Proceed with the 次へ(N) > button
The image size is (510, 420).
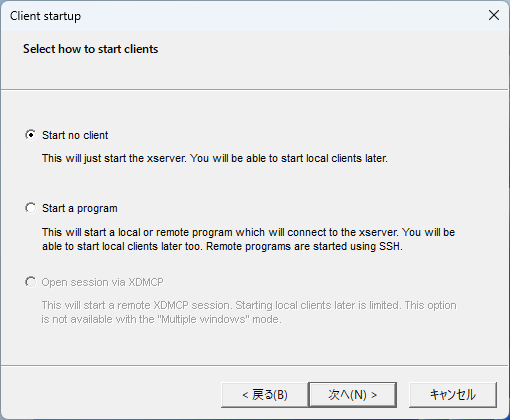tap(353, 395)
